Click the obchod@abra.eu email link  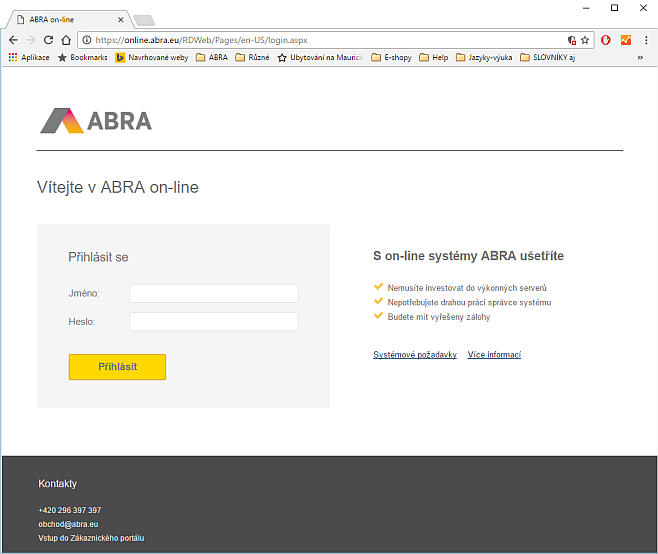click(x=68, y=524)
